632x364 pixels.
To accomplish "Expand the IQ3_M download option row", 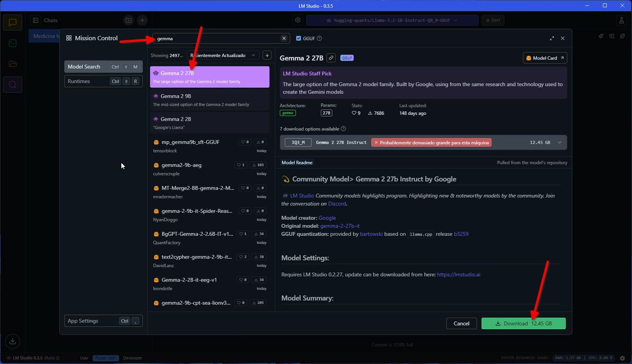I will (423, 142).
